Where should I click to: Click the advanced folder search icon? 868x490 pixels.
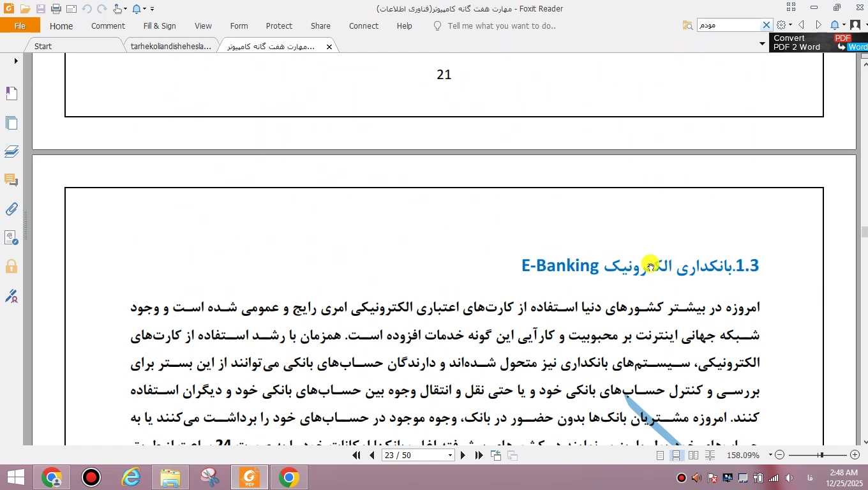(687, 26)
